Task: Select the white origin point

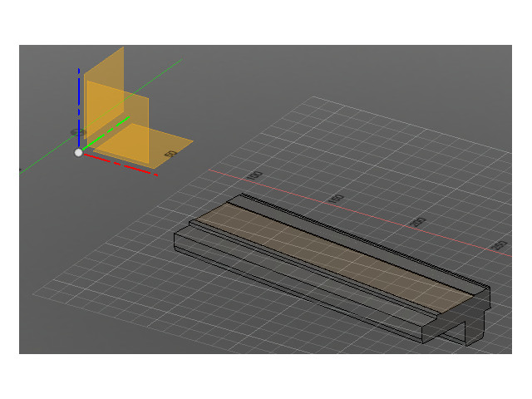Action: [78, 153]
